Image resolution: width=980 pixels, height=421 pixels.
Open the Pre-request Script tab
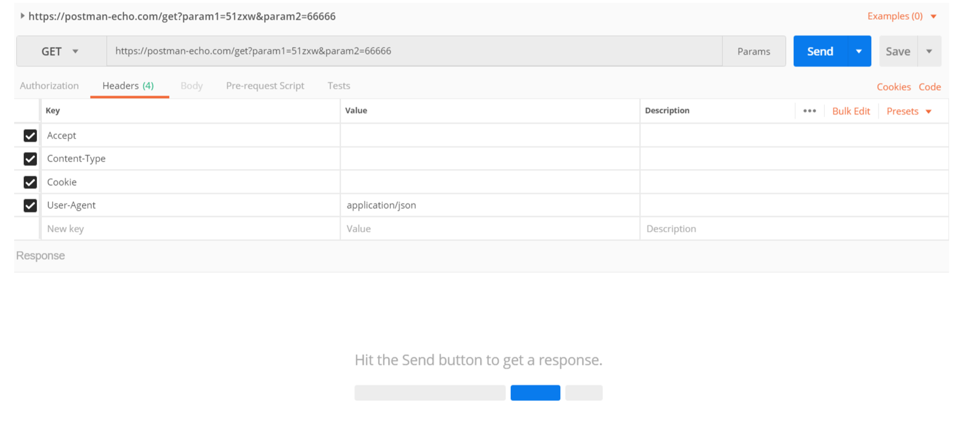tap(265, 86)
